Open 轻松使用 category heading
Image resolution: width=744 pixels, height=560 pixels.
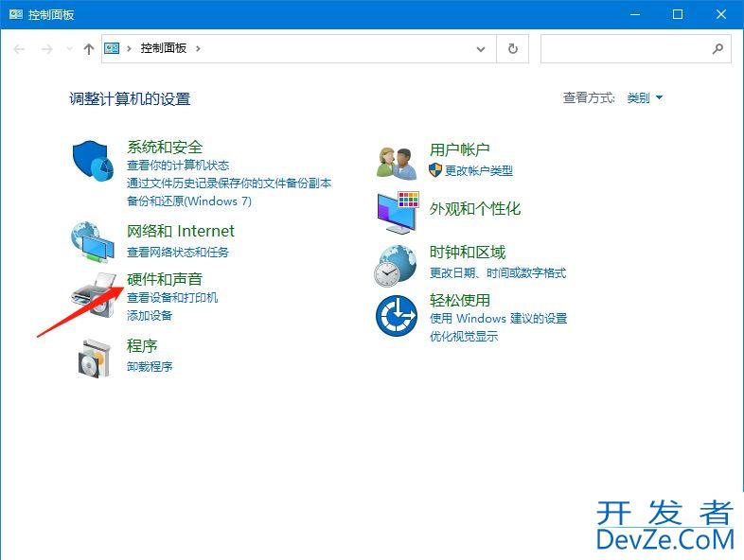click(x=460, y=300)
